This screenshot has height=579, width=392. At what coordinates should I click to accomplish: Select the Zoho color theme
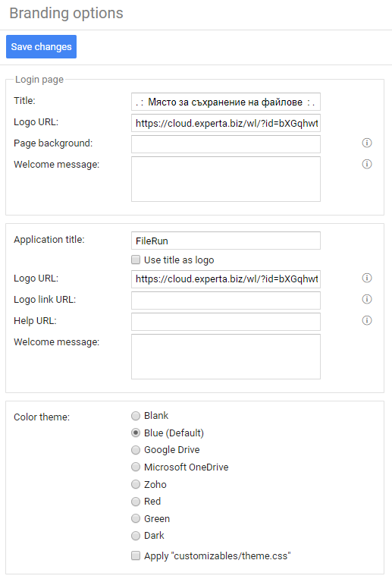point(136,484)
